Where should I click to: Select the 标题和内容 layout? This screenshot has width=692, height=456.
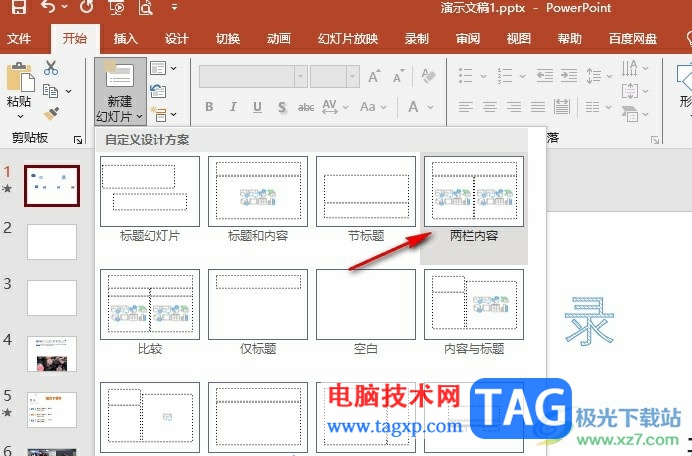258,200
